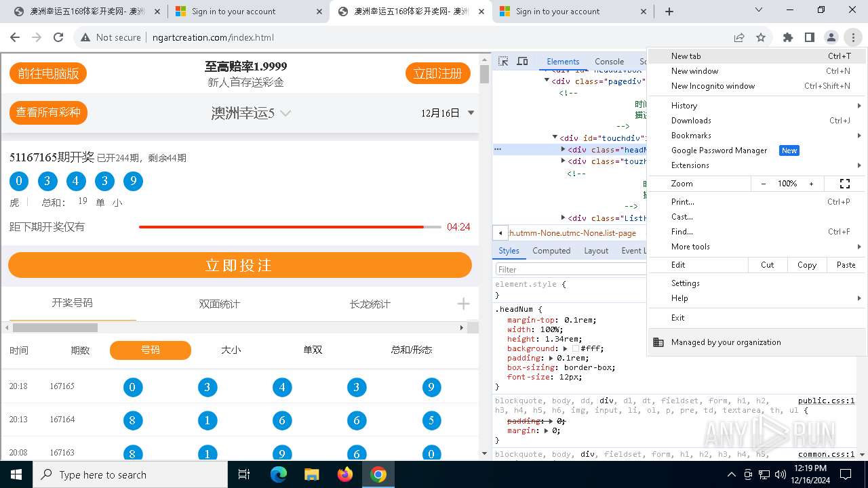This screenshot has height=488, width=868.
Task: Switch to the Computed styles tab
Action: pos(551,251)
